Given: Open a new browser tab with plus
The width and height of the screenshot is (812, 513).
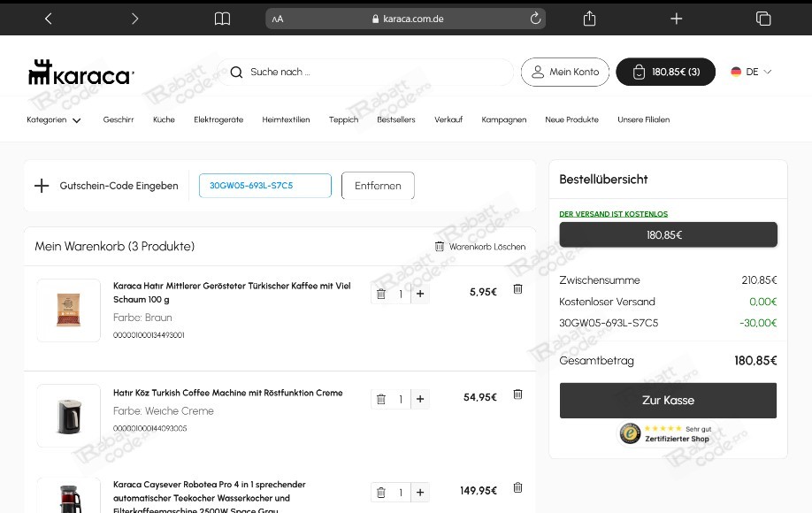Looking at the screenshot, I should [677, 19].
